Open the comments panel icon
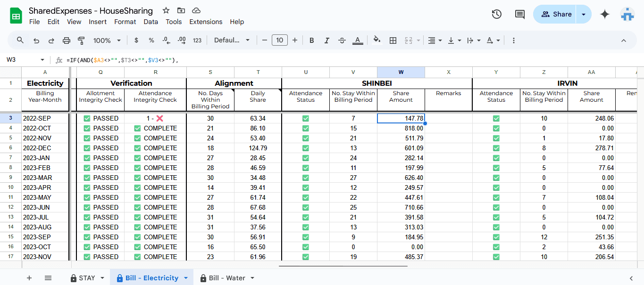 519,14
